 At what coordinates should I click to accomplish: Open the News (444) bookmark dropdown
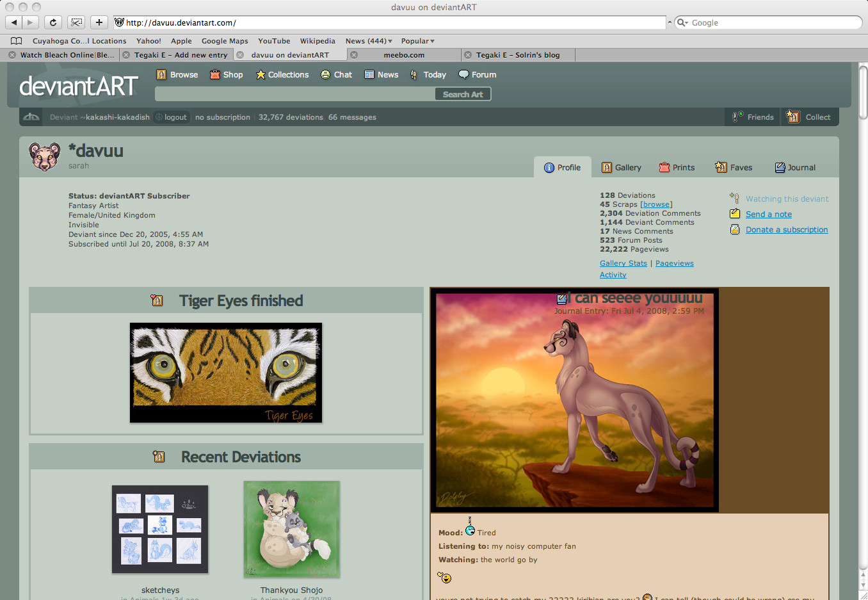(x=369, y=41)
